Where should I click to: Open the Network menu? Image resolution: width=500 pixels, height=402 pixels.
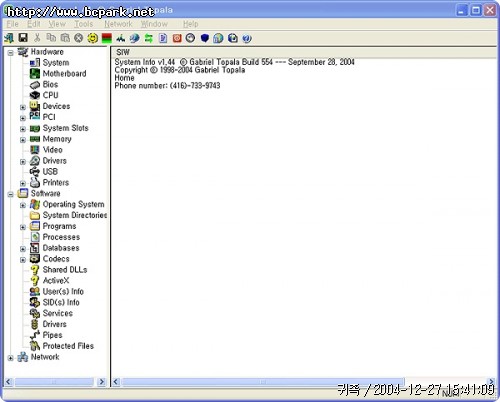(118, 24)
